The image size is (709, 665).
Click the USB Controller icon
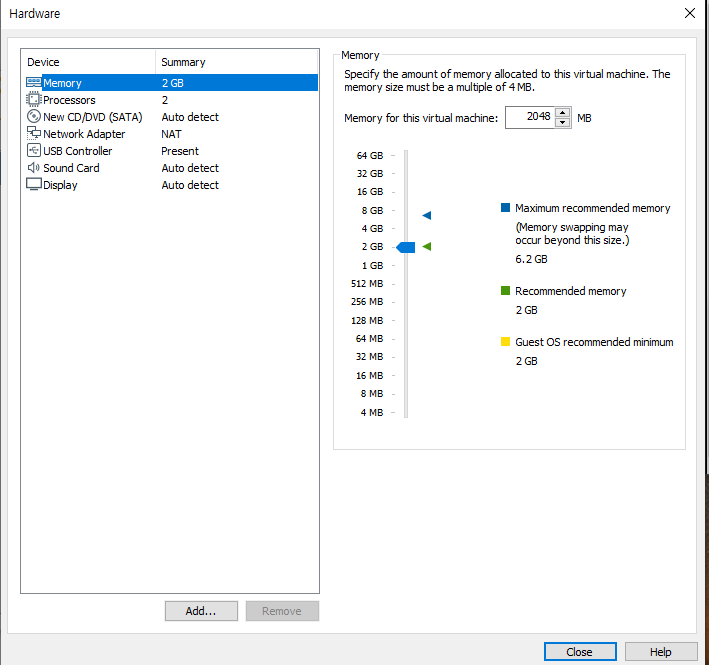pyautogui.click(x=34, y=151)
